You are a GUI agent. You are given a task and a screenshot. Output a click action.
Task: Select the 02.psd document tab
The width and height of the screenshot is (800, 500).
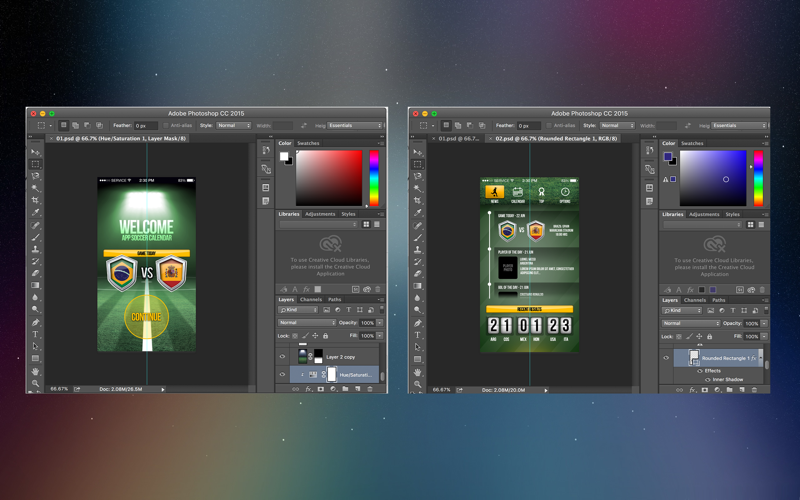click(x=553, y=138)
